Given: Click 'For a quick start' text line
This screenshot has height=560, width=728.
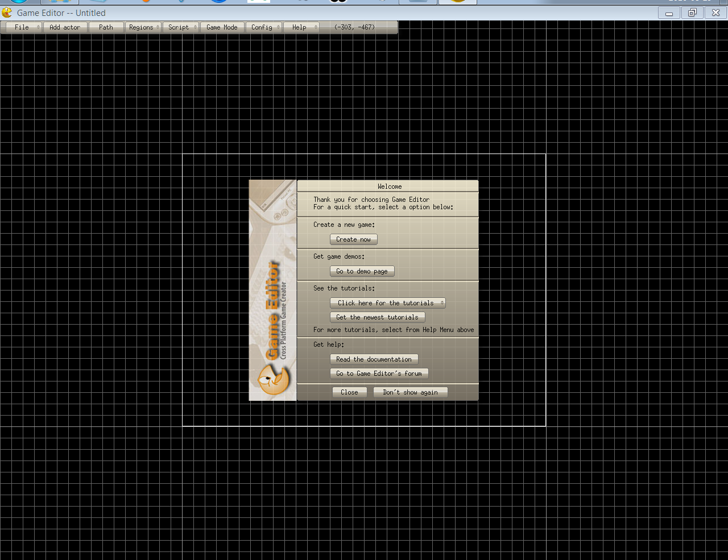Looking at the screenshot, I should point(383,207).
